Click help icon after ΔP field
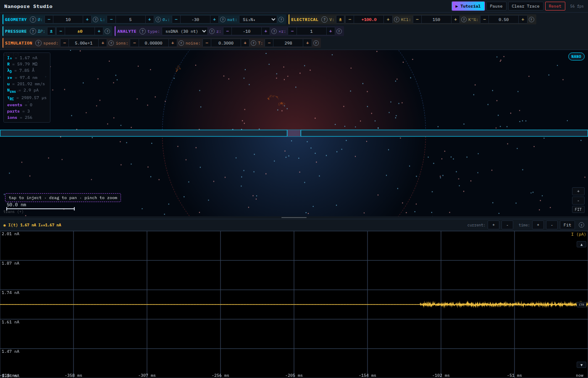The image size is (588, 378). [107, 31]
